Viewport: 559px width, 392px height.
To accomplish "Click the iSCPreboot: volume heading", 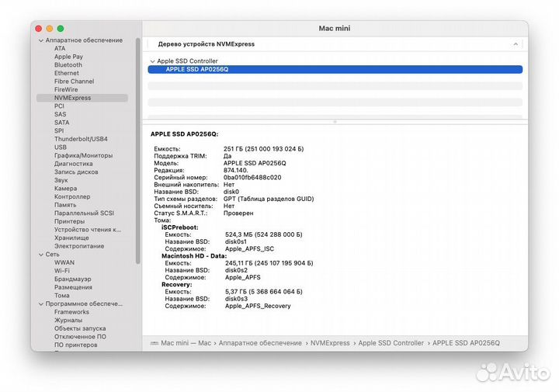I will point(179,227).
